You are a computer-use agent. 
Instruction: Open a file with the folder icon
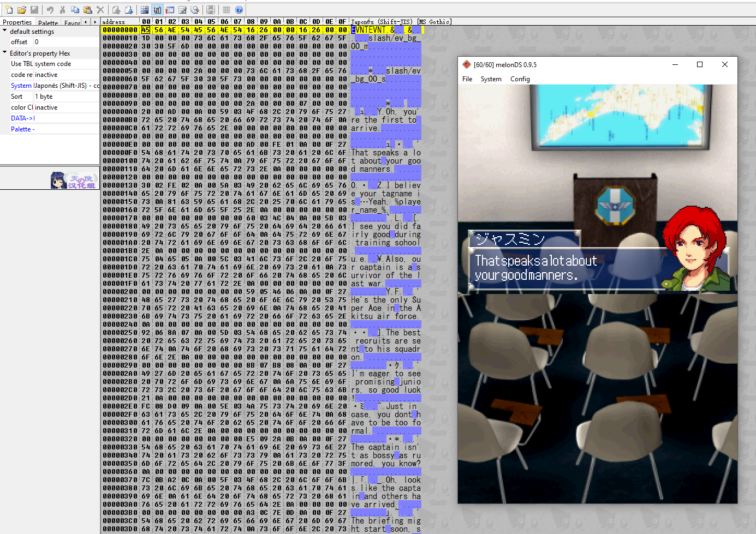pos(22,10)
